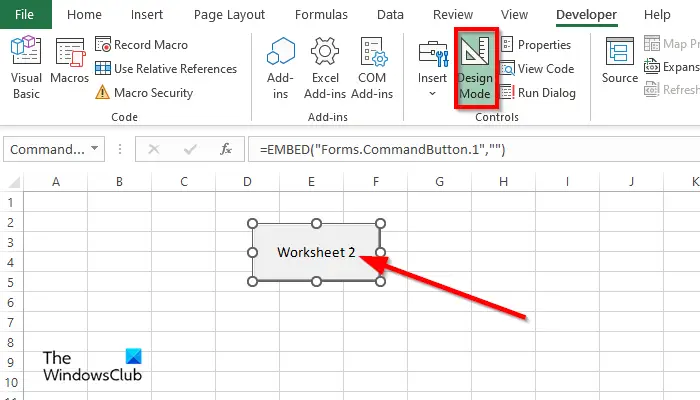Click bottom-left handle of Worksheet 2 button
Viewport: 700px width, 400px height.
pyautogui.click(x=252, y=281)
